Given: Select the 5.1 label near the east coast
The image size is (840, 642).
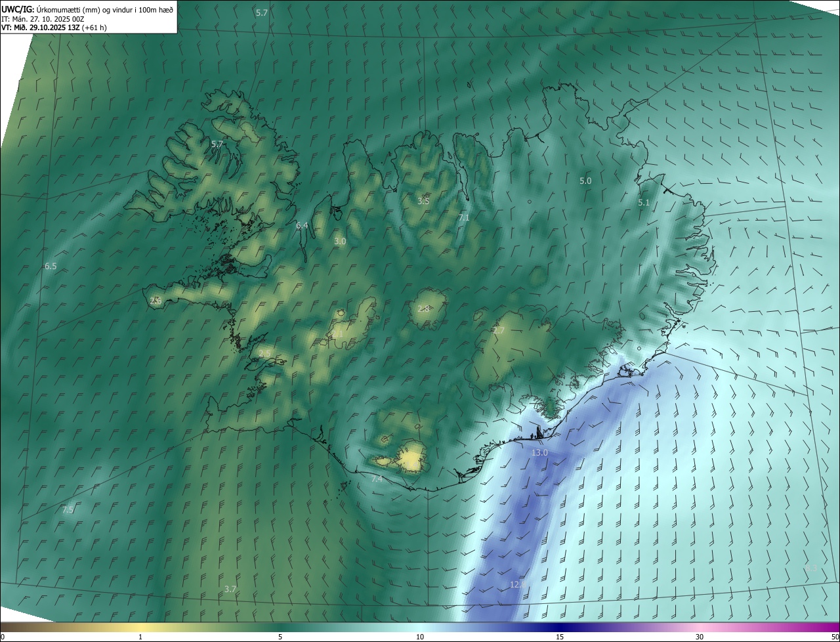Looking at the screenshot, I should tap(644, 203).
